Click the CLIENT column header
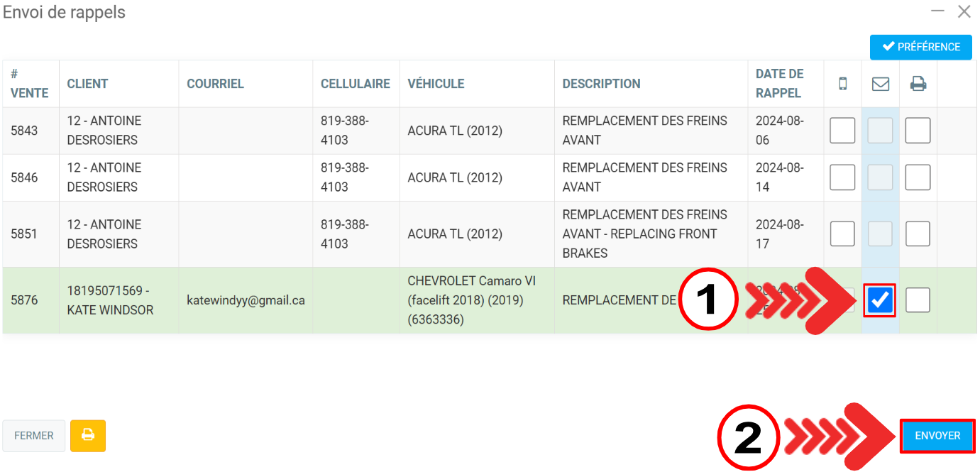 [x=87, y=84]
